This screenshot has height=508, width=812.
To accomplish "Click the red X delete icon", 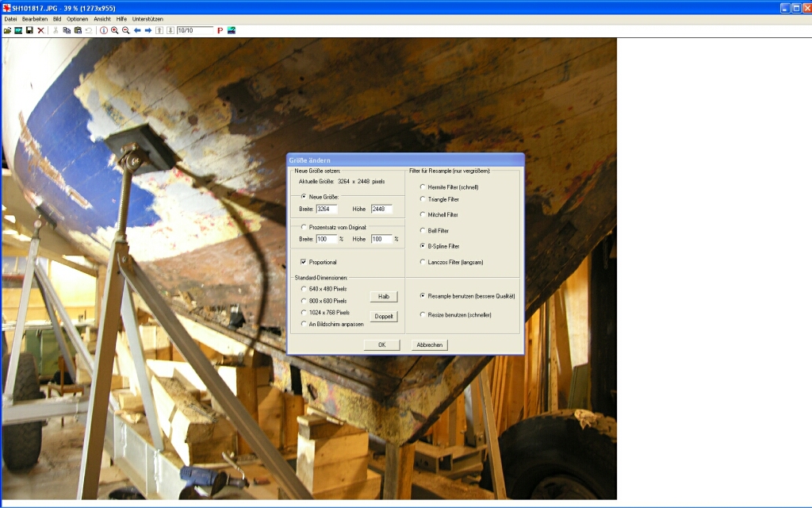I will coord(40,30).
